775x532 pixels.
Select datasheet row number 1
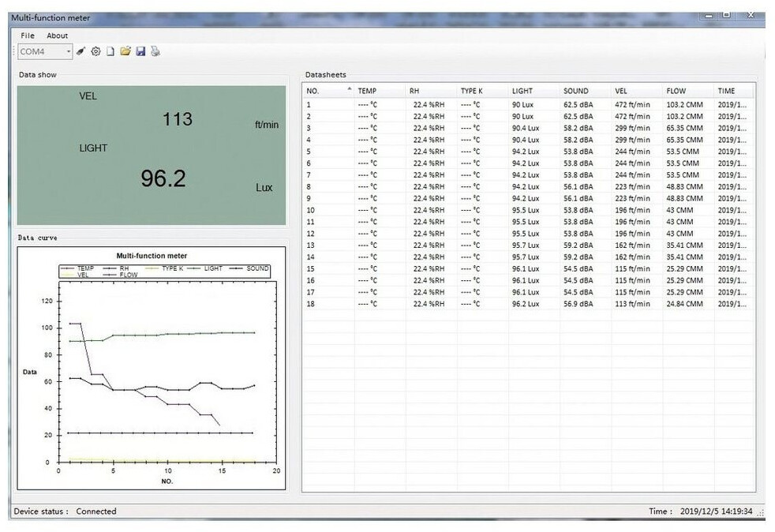tap(309, 104)
